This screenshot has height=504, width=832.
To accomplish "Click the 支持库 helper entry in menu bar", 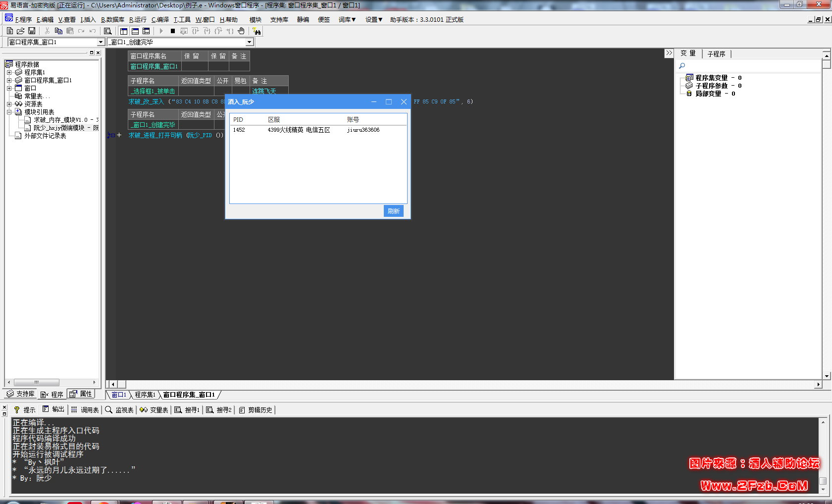I will (x=279, y=20).
